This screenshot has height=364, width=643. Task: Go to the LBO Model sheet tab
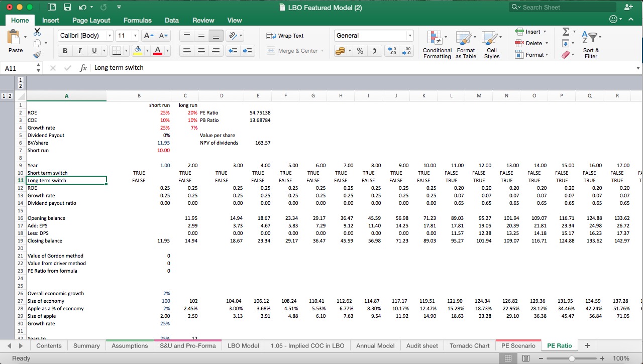point(243,345)
